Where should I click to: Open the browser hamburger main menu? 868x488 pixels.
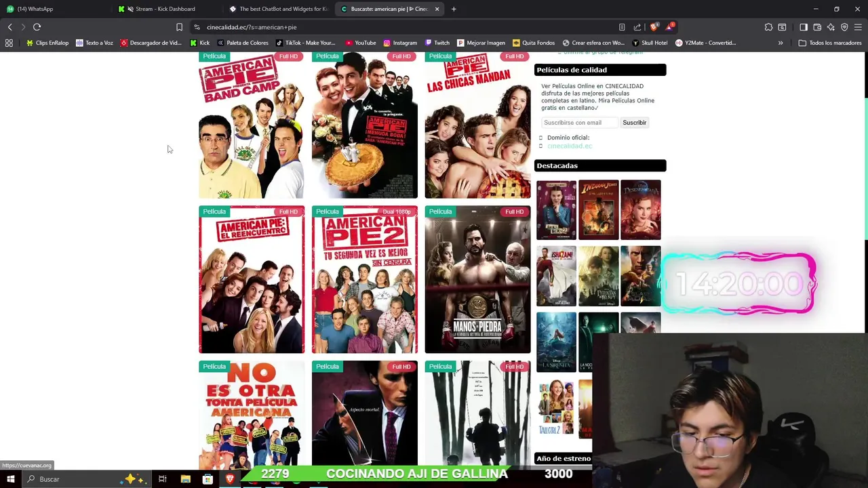858,27
